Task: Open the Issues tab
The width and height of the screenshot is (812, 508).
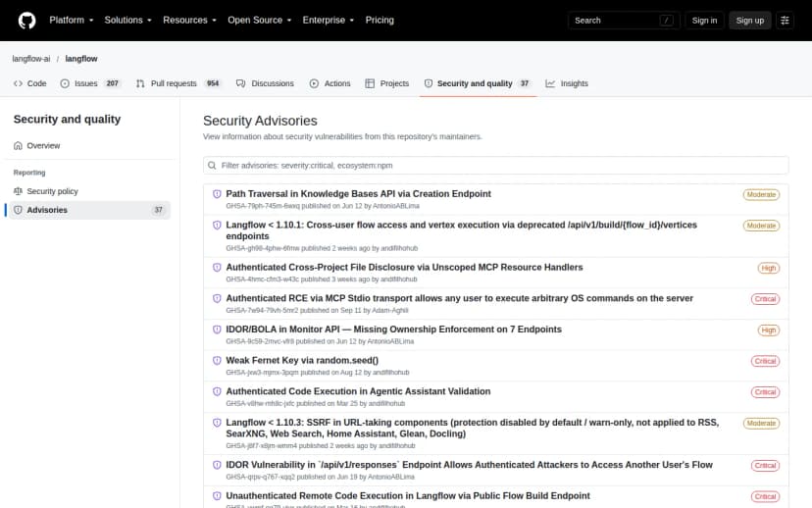Action: [90, 83]
